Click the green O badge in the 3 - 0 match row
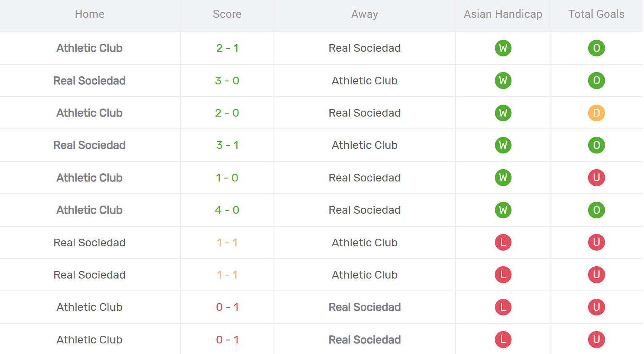Screen dimensions: 644x354 point(596,81)
